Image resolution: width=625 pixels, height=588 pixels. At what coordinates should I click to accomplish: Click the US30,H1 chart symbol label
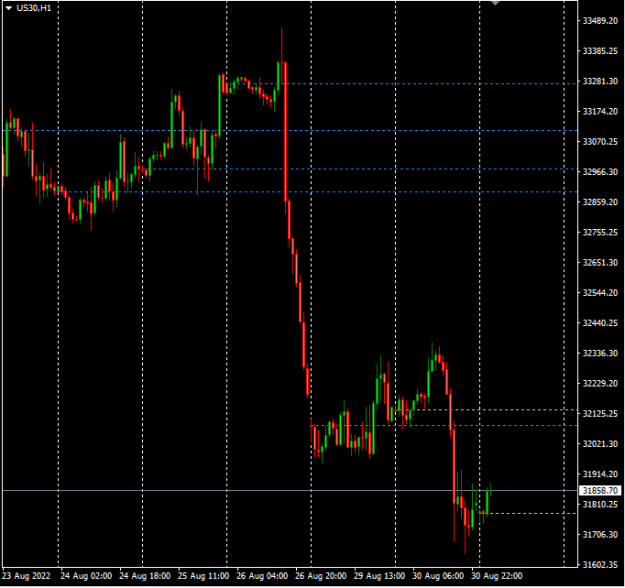click(34, 8)
